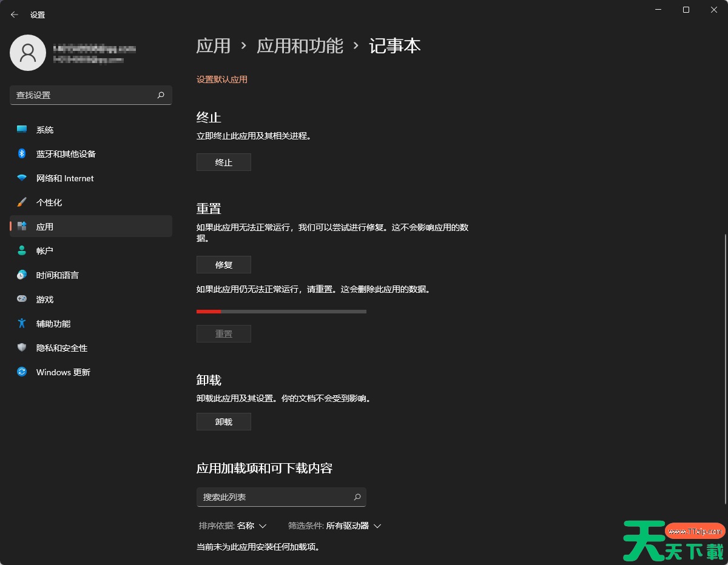Click the 卸载 button
Image resolution: width=728 pixels, height=565 pixels.
pos(224,422)
